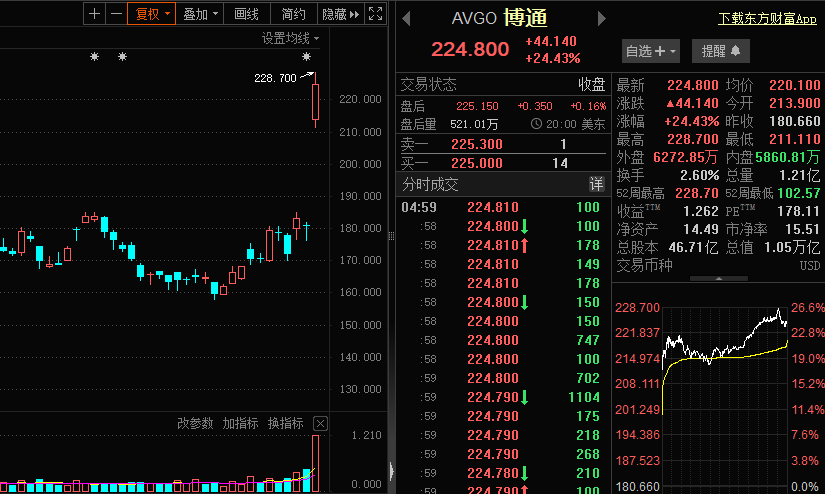Viewport: 825px width, 494px height.
Task: Click the 换手 value 2.60%
Action: pos(699,175)
